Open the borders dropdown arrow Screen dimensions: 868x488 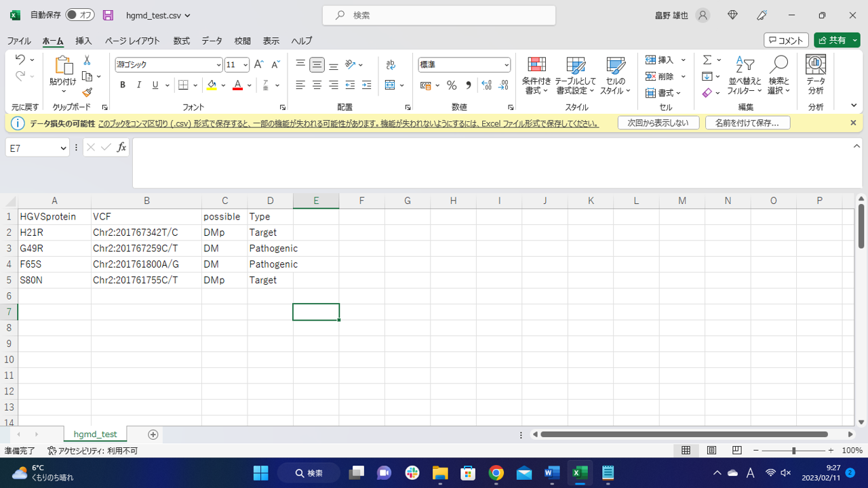pos(195,85)
